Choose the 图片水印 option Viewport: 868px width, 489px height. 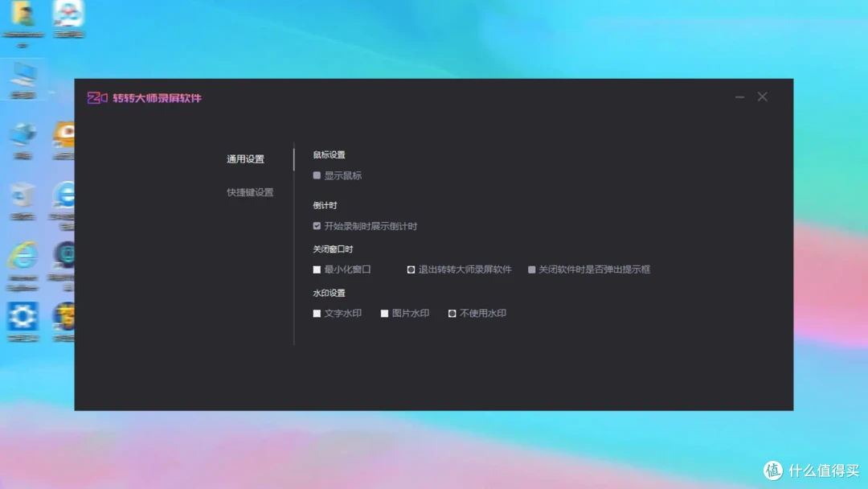tap(384, 314)
